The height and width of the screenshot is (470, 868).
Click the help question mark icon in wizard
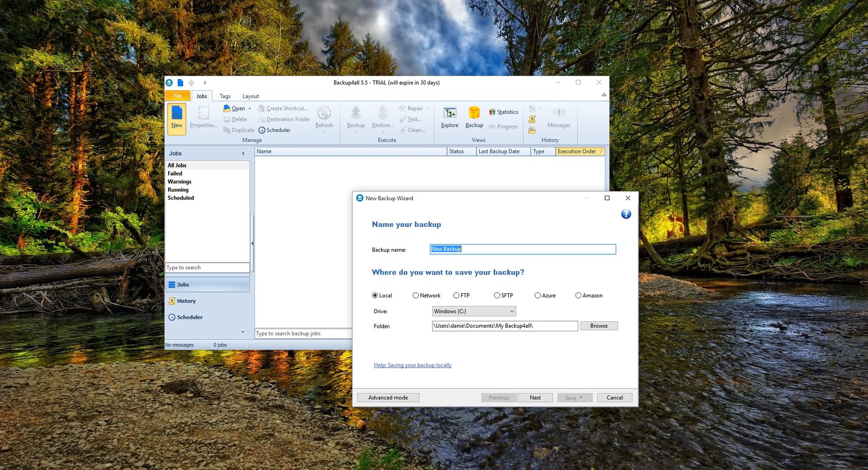pos(626,214)
